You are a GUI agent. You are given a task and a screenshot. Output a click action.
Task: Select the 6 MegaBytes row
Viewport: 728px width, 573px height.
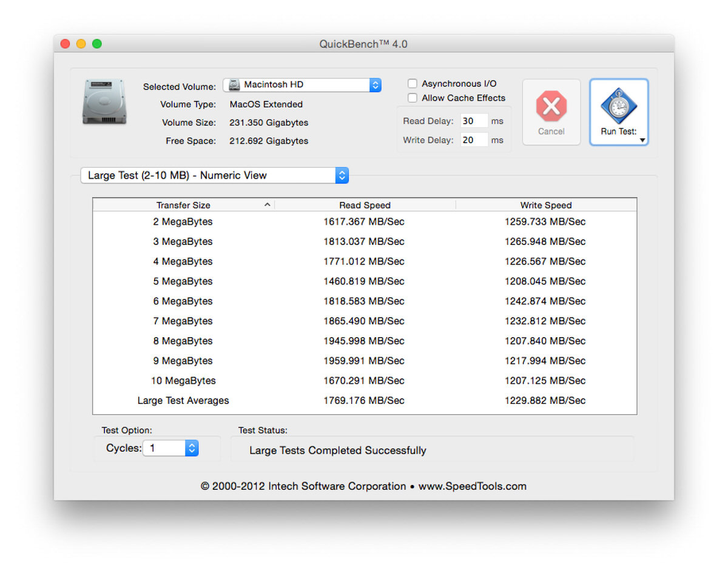tap(365, 301)
